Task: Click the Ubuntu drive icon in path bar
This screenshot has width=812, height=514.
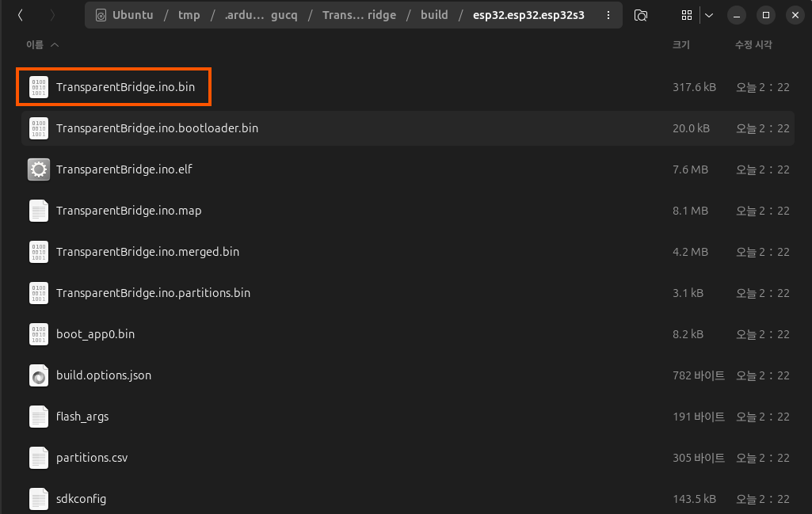Action: point(101,16)
